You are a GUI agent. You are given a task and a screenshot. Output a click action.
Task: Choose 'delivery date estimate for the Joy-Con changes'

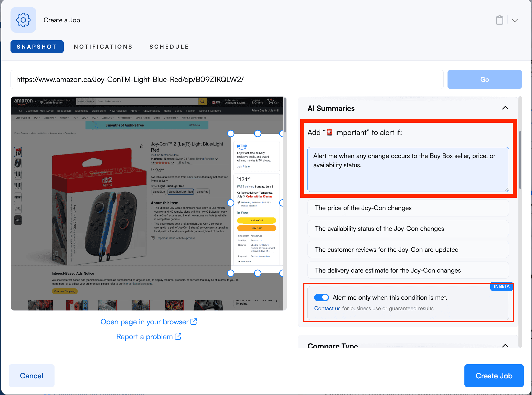[x=408, y=270]
